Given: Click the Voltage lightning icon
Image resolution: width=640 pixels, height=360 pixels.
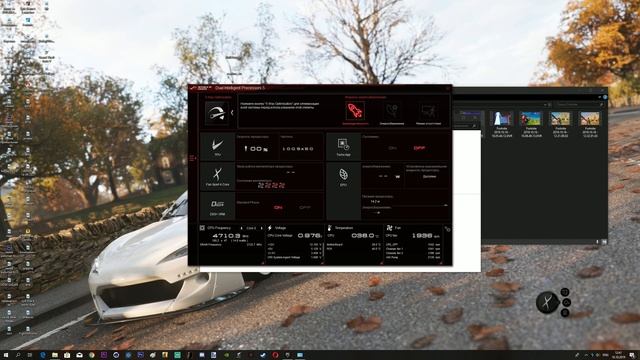Looking at the screenshot, I should [270, 228].
